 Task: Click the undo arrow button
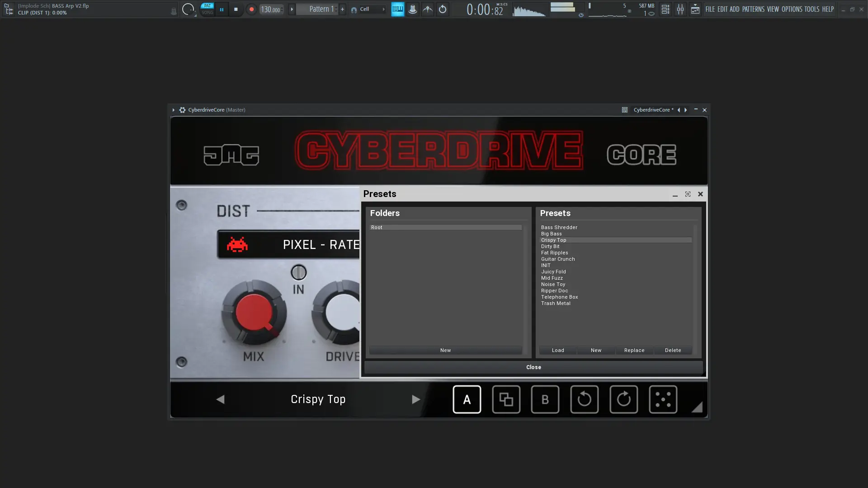click(584, 399)
